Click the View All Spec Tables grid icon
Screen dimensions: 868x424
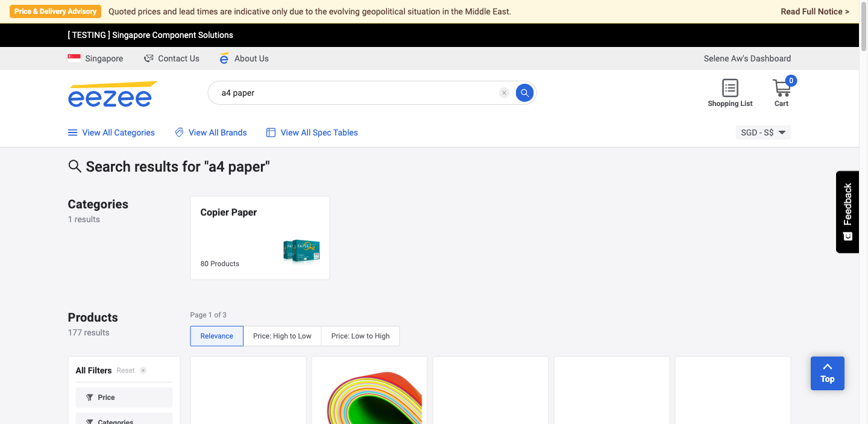[x=271, y=132]
